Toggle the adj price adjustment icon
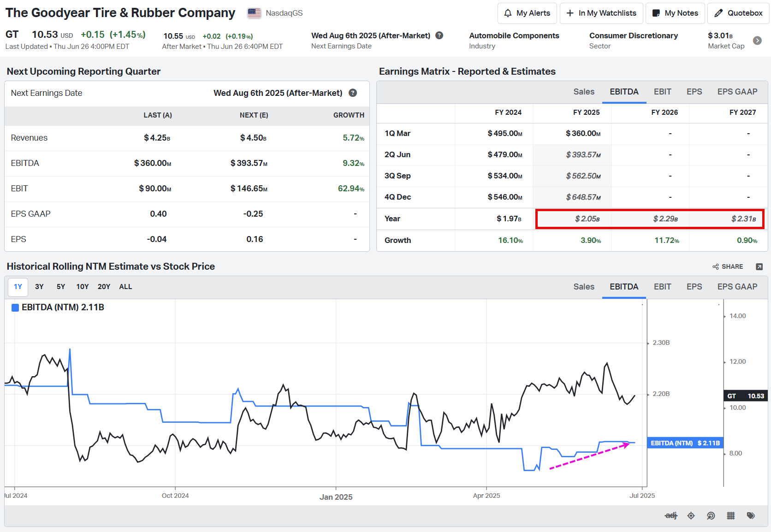Viewport: 771px width, 532px height. click(x=671, y=515)
